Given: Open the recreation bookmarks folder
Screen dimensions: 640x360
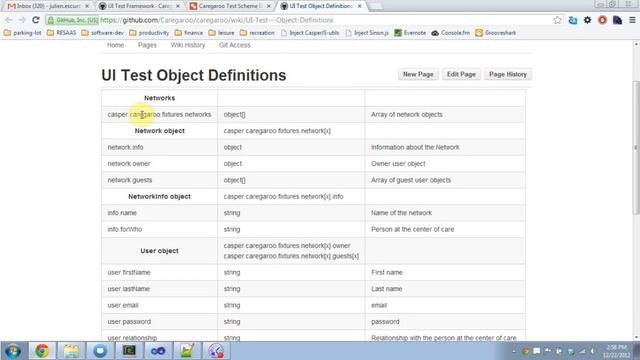Looking at the screenshot, I should (x=257, y=33).
